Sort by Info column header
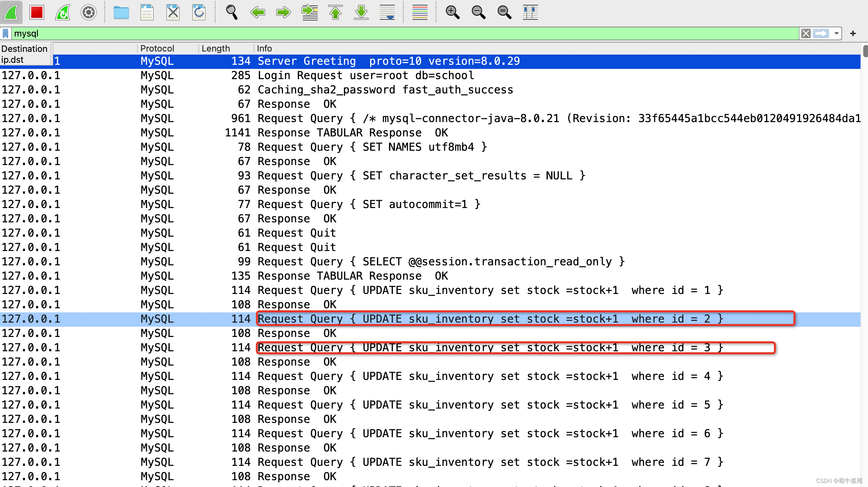Screen dimensions: 868x487 pos(557,48)
